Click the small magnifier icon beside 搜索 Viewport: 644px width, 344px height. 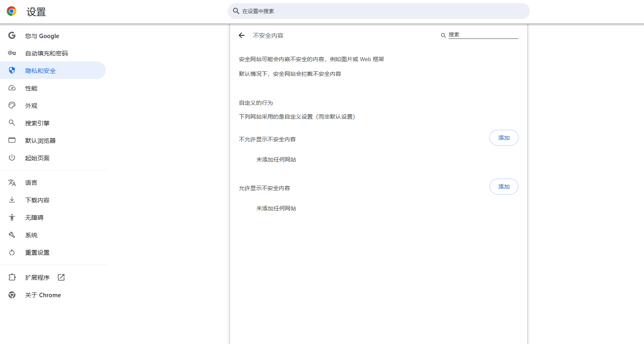443,36
